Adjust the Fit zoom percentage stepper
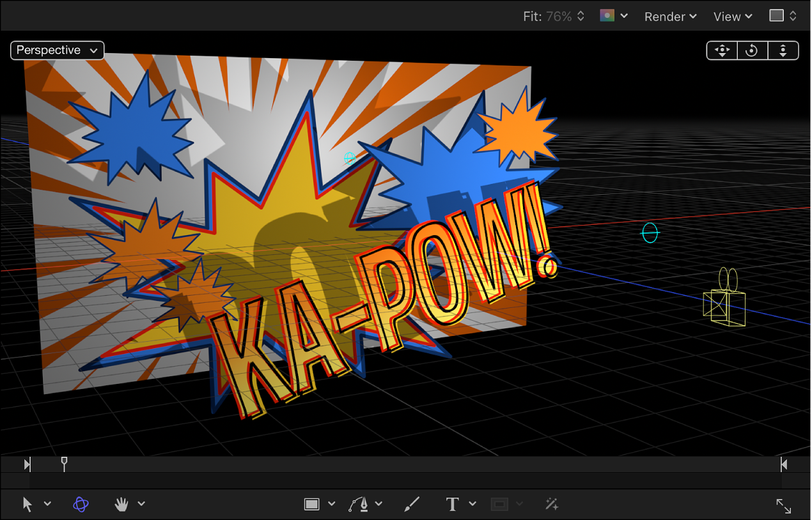 [579, 16]
